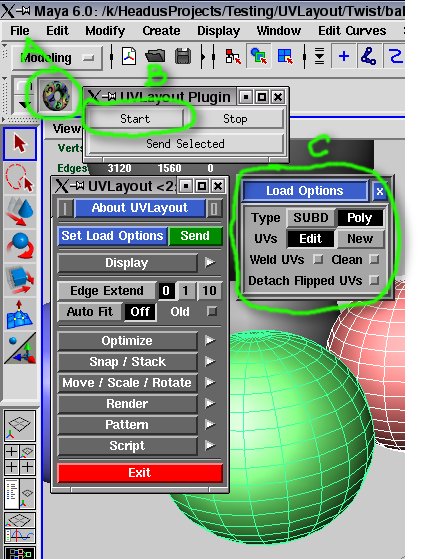Image resolution: width=422 pixels, height=559 pixels.
Task: Expand the Snap / Stack section arrow
Action: pyautogui.click(x=210, y=361)
